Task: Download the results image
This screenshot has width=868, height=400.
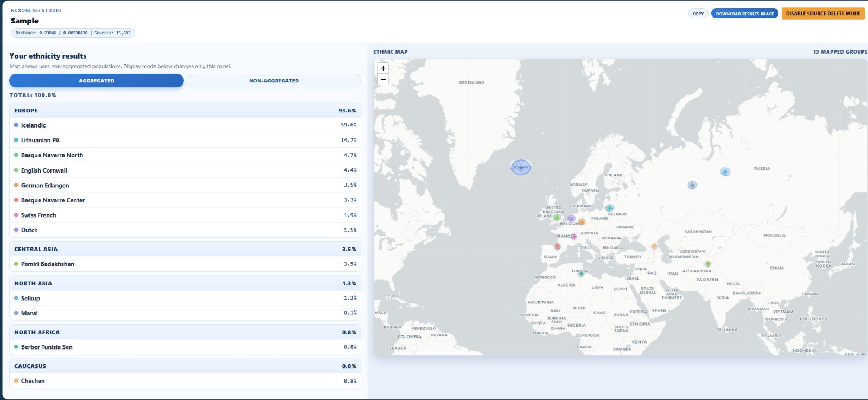Action: coord(744,14)
